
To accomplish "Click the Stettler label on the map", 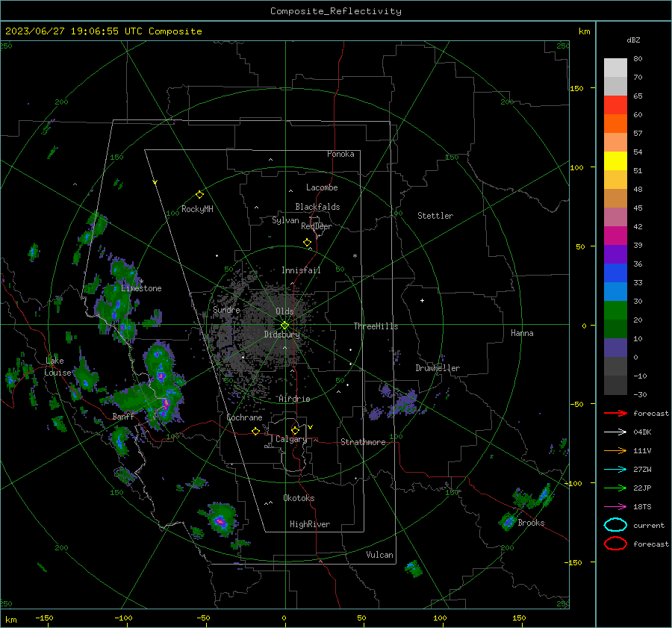I will pyautogui.click(x=435, y=216).
